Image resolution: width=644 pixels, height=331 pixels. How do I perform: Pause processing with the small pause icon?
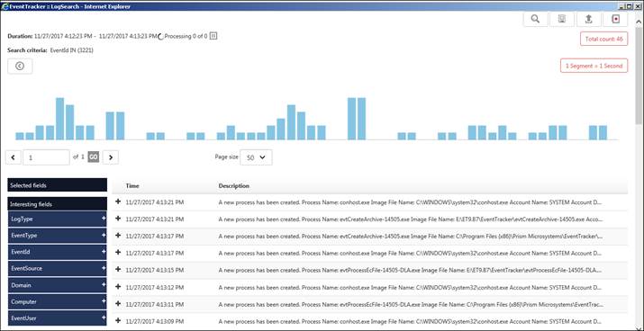coord(213,36)
